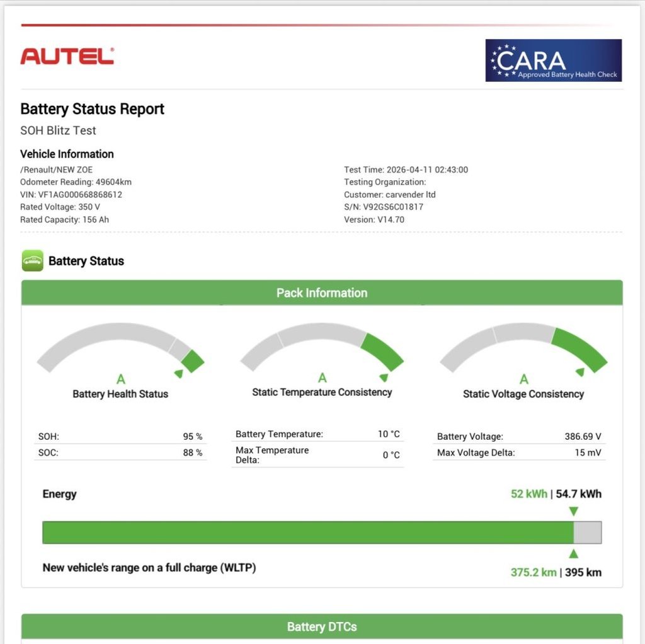Click the Battery Voltage 386.69 V row
Screen dimensions: 645x644
(519, 436)
